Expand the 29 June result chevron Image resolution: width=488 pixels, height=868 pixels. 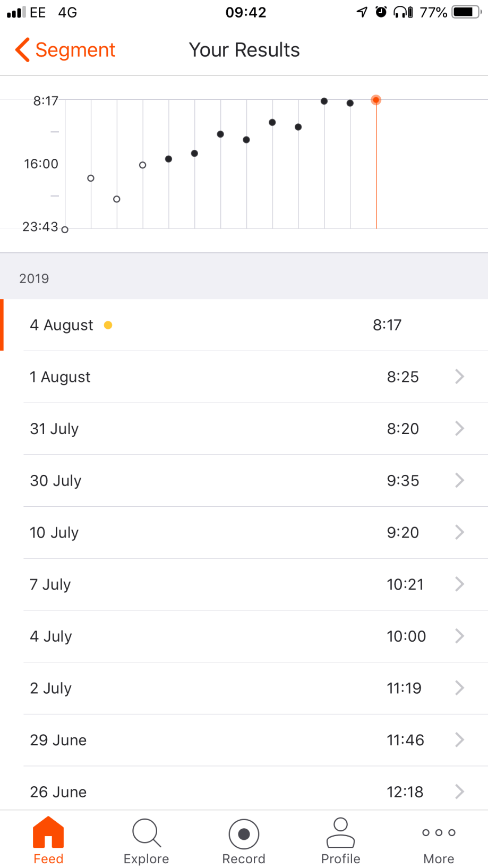459,740
